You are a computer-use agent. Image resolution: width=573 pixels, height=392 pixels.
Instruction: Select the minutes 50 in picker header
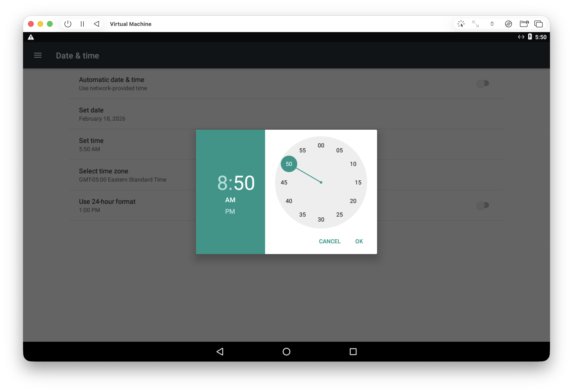coord(244,183)
